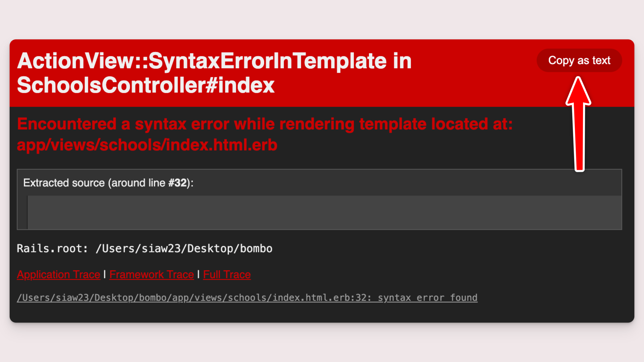Click the bold #32 line number
Viewport: 644px width, 362px height.
(x=178, y=183)
